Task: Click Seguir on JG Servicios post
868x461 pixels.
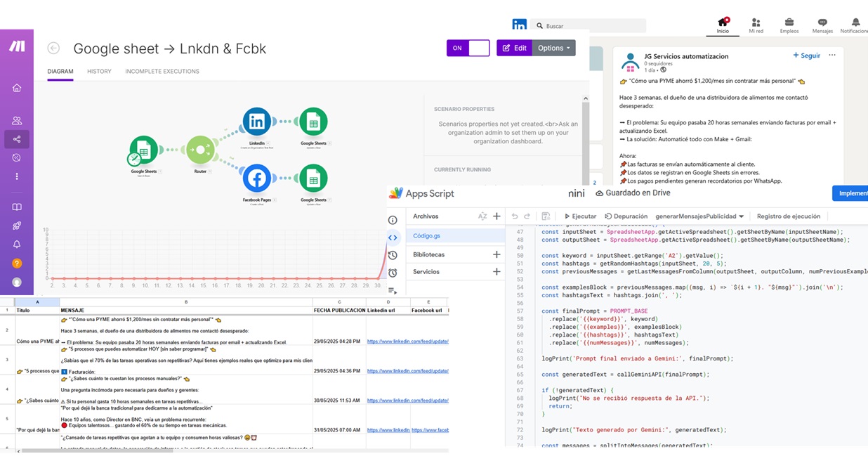Action: [806, 56]
